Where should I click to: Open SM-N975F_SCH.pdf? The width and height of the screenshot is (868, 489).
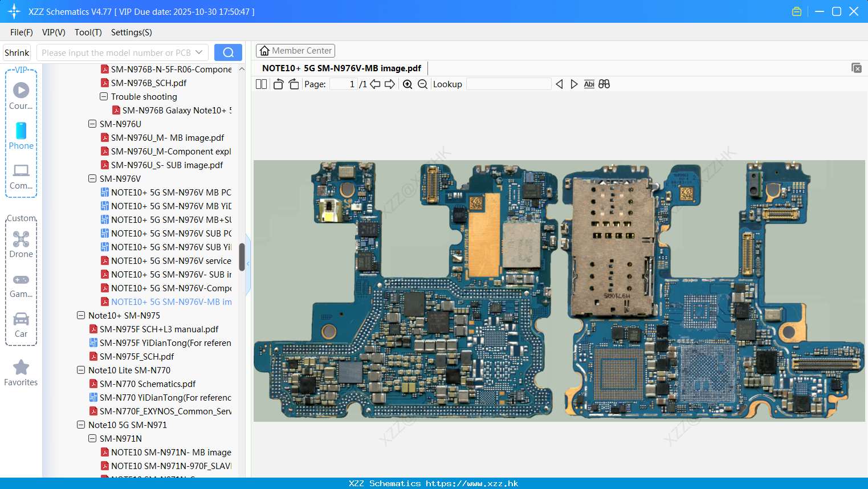pos(137,357)
